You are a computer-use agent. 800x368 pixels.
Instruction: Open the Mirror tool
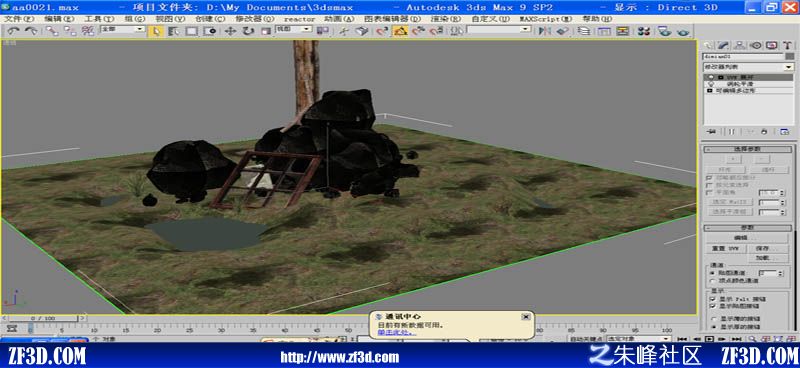[545, 31]
